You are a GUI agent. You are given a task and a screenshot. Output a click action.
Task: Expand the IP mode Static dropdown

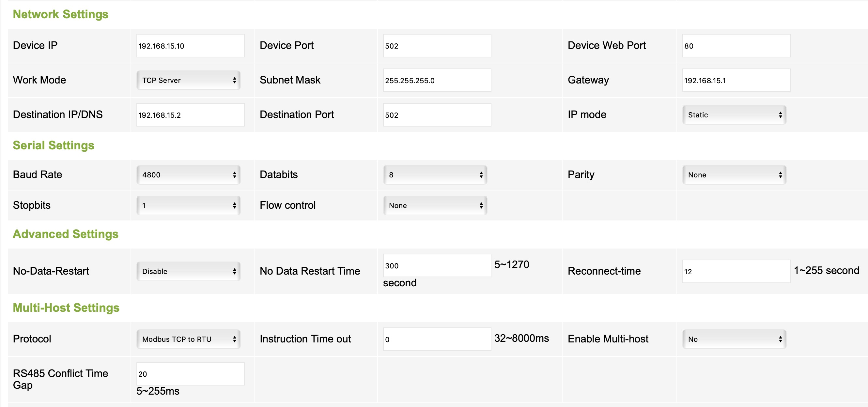[x=734, y=115]
